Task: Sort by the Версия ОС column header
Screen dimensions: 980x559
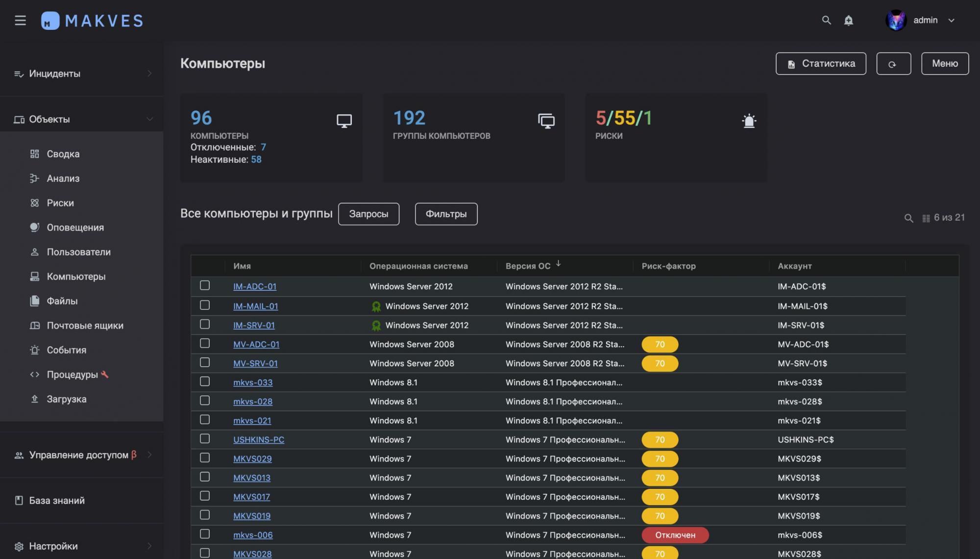Action: (528, 266)
